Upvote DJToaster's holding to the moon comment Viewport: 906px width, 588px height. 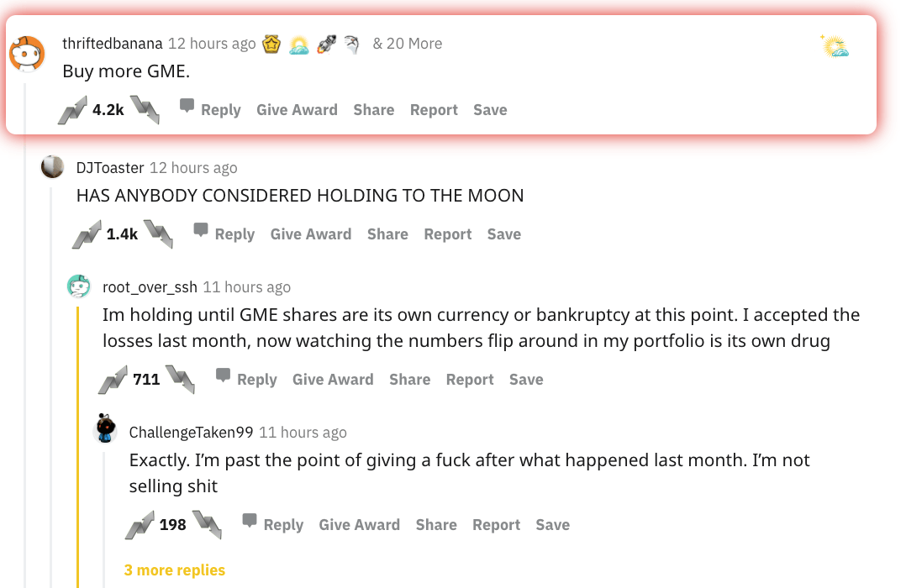point(87,234)
